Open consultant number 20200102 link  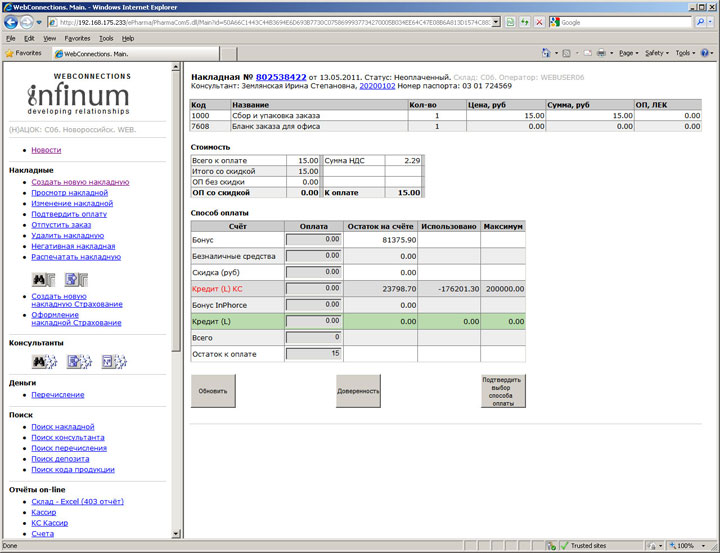(377, 86)
